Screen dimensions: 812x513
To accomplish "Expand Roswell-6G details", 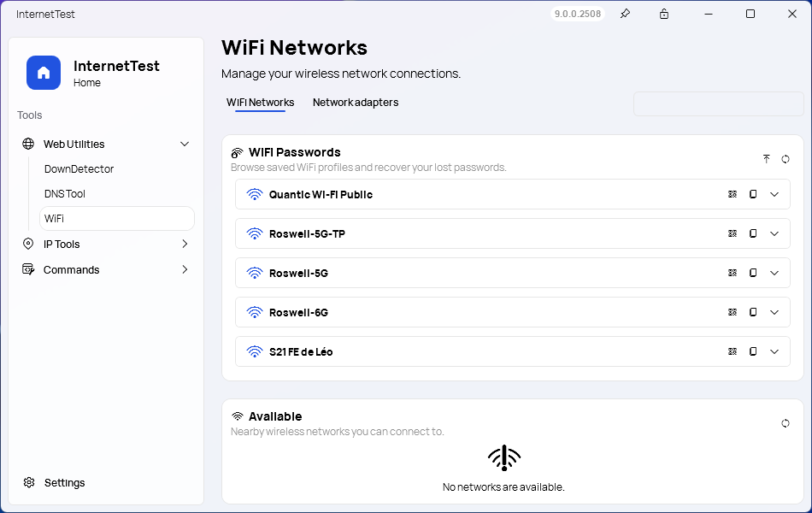I will pyautogui.click(x=774, y=312).
